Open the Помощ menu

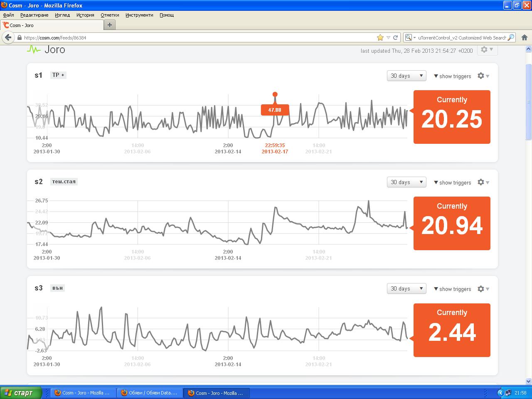point(167,15)
